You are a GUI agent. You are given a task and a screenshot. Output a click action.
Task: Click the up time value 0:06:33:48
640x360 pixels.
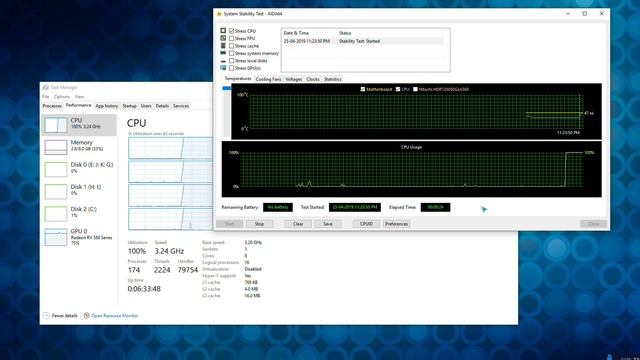(144, 289)
